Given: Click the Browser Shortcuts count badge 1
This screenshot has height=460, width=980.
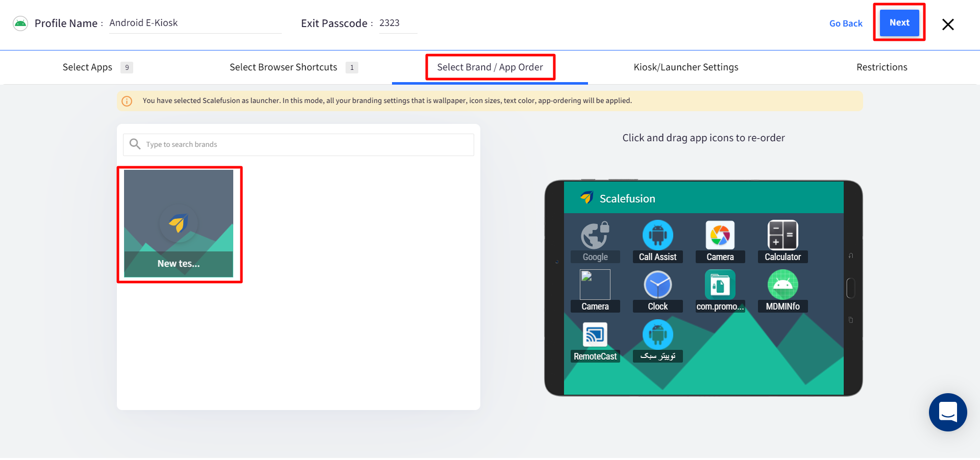Looking at the screenshot, I should (352, 67).
